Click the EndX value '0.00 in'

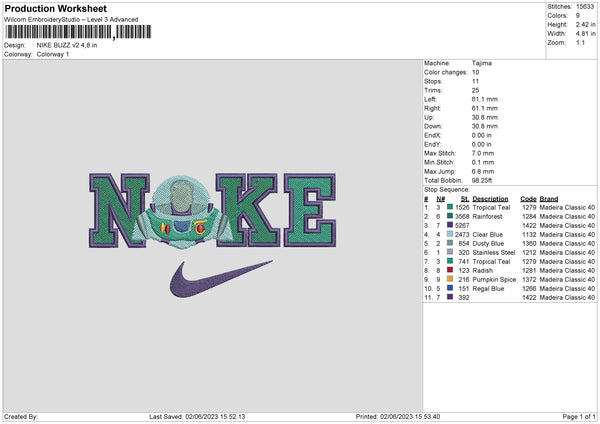click(482, 135)
